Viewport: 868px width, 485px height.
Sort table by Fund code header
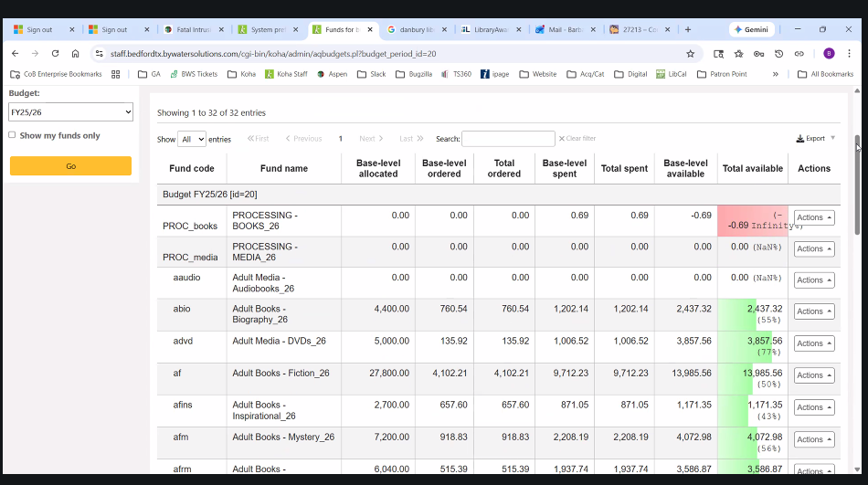[192, 168]
